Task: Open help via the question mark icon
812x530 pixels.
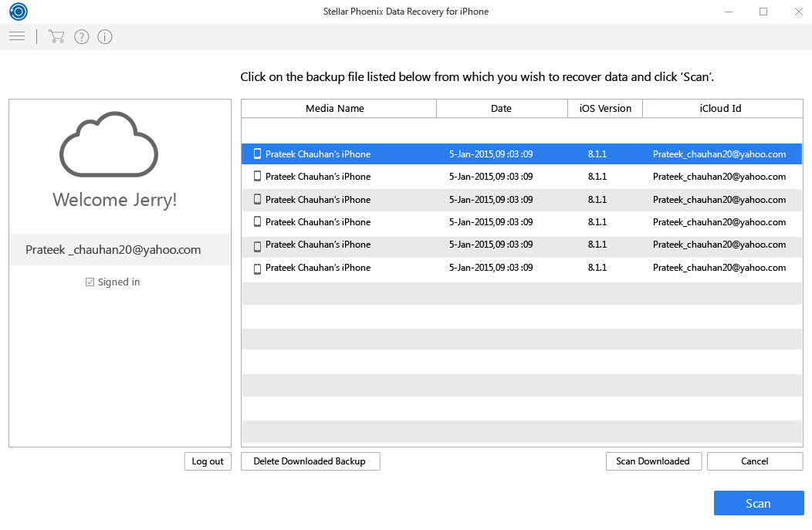Action: [x=82, y=37]
